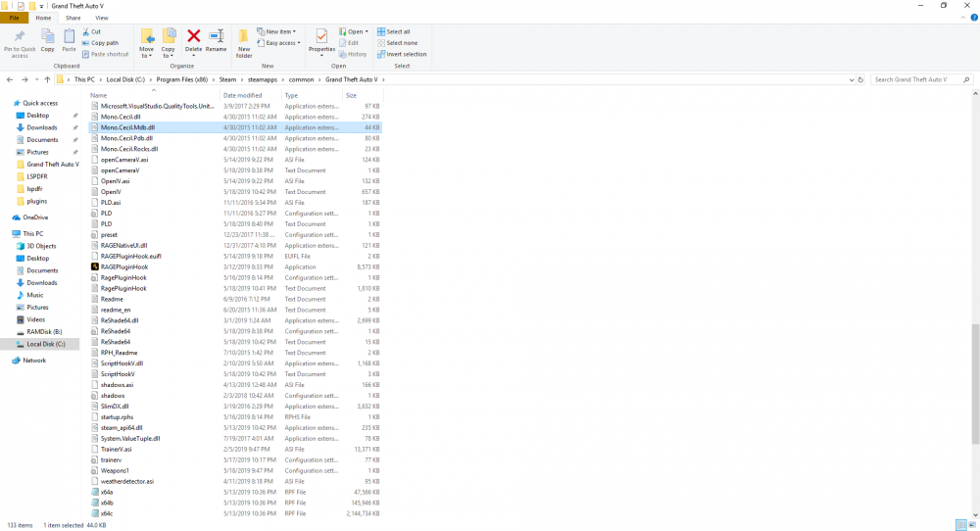This screenshot has width=980, height=531.
Task: Click the Rename icon
Action: [x=217, y=36]
